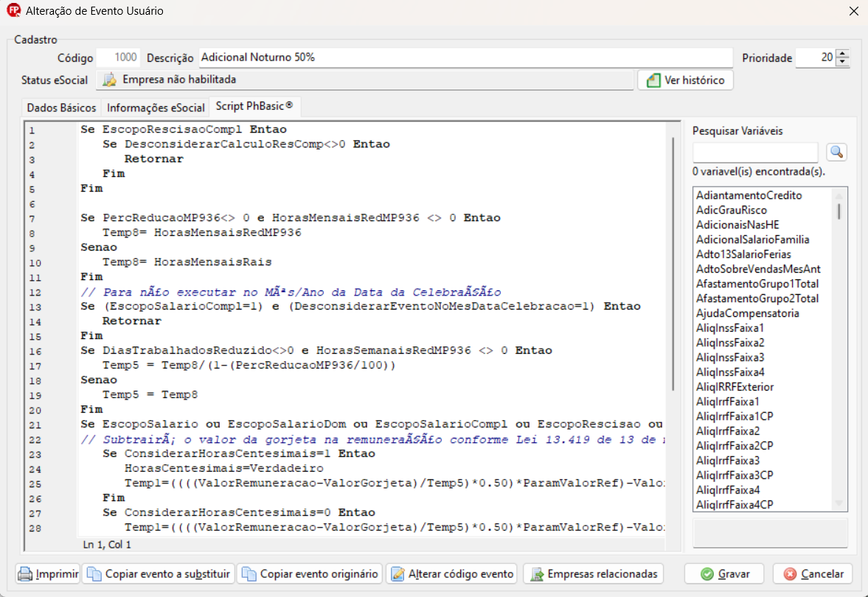Select variable AdicionaisNasHE
The height and width of the screenshot is (597, 868).
(x=737, y=225)
